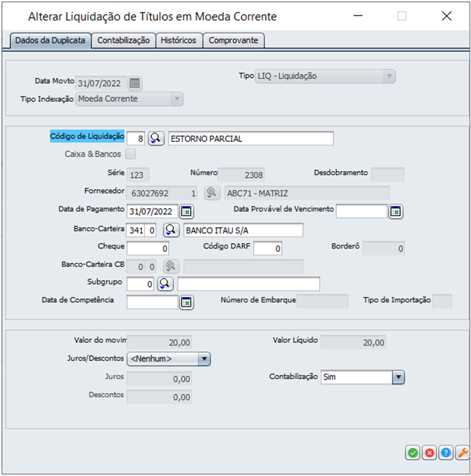Search Banco-Carteira with magnifier icon
Image resolution: width=471 pixels, height=476 pixels.
(x=171, y=230)
